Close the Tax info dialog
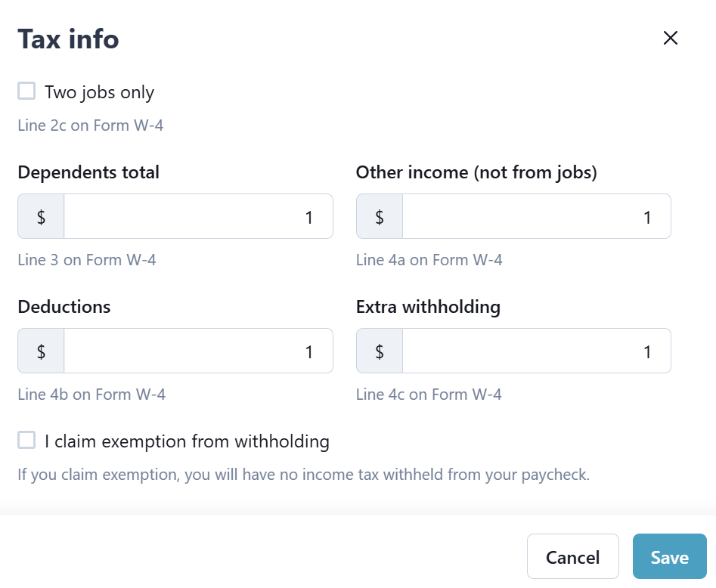This screenshot has width=716, height=588. coord(670,39)
